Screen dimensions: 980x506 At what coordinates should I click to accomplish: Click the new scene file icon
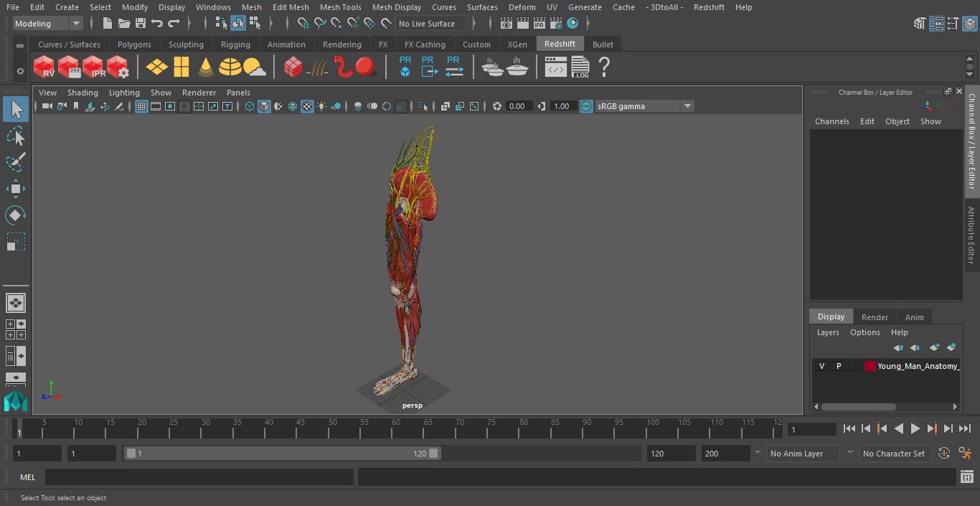click(x=107, y=24)
